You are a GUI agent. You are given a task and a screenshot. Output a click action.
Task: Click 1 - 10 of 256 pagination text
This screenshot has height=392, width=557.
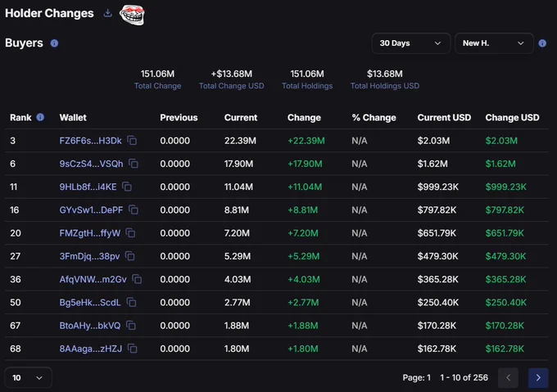(464, 378)
